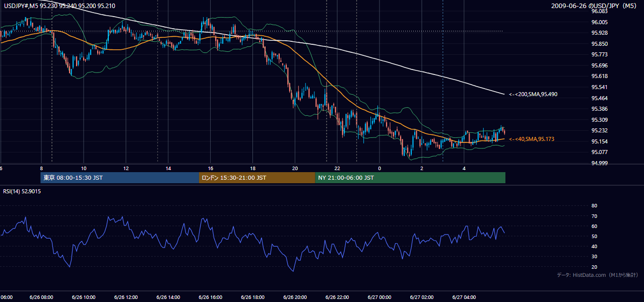Click the 200 SMA label 95.490
The width and height of the screenshot is (644, 302).
(x=533, y=94)
